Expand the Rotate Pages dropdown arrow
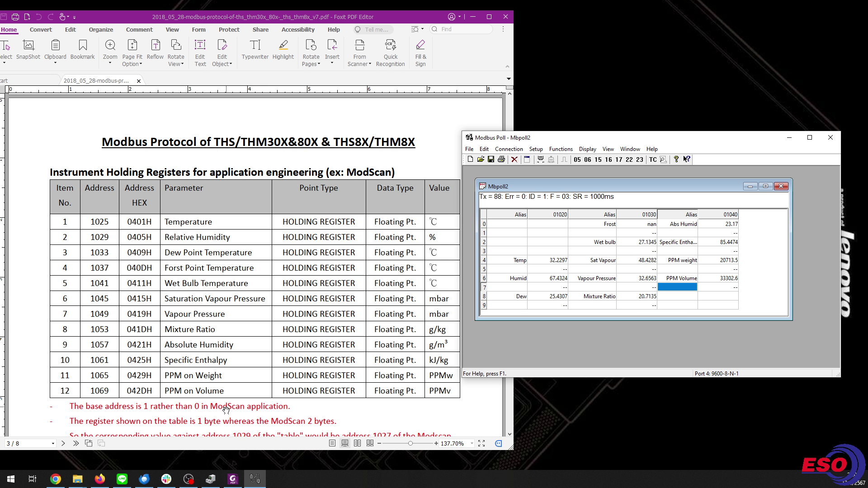 point(319,64)
